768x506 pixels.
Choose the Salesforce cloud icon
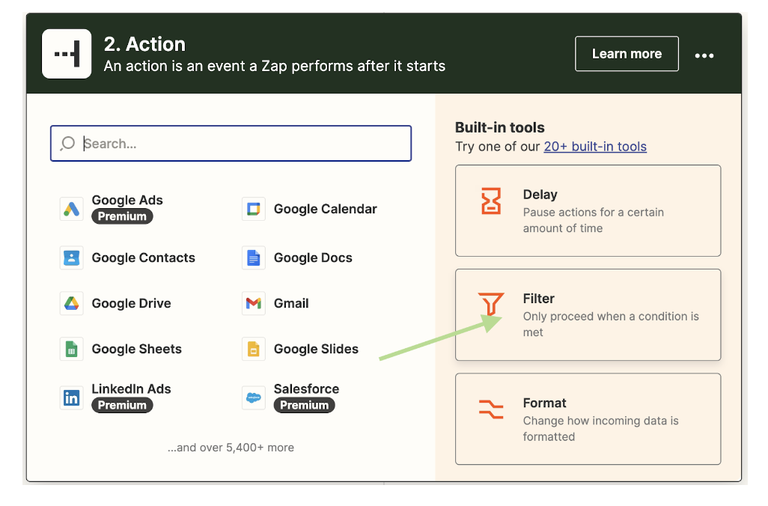pos(254,397)
